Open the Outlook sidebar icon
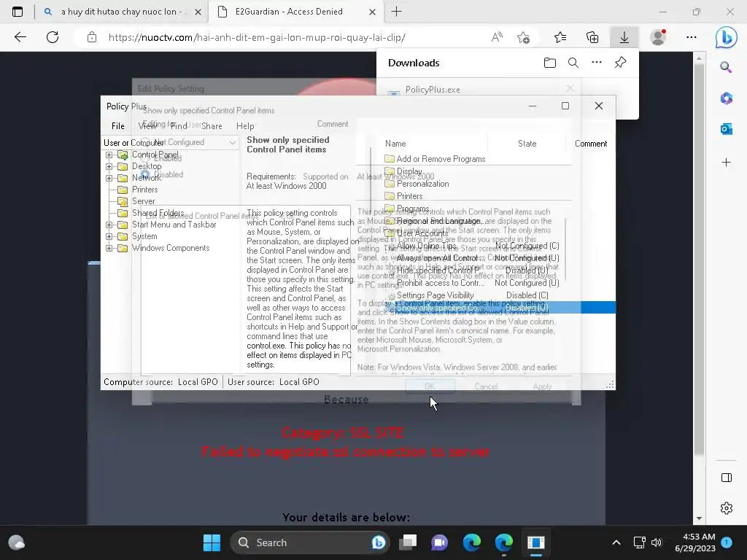747x560 pixels. (x=726, y=129)
